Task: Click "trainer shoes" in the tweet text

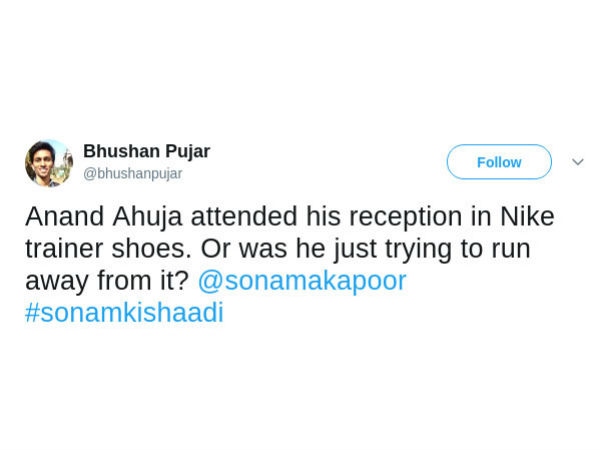Action: coord(107,248)
